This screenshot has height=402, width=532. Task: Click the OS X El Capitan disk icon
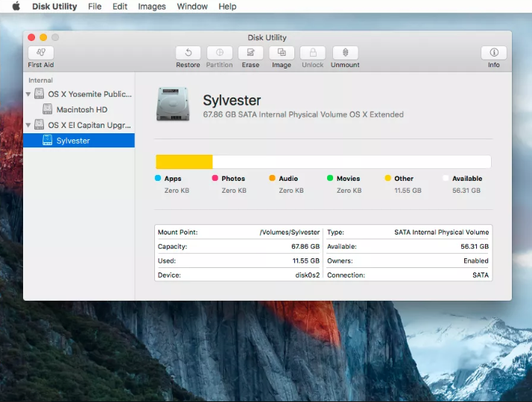[39, 125]
